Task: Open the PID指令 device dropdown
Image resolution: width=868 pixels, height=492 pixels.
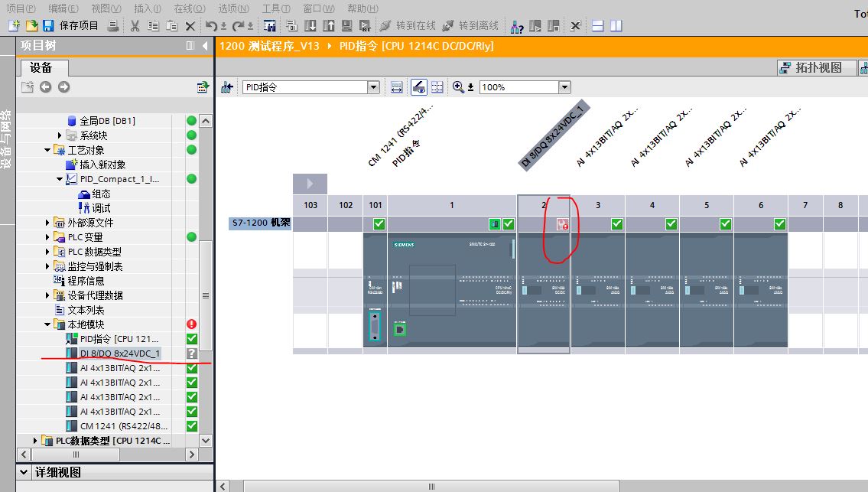Action: 374,87
